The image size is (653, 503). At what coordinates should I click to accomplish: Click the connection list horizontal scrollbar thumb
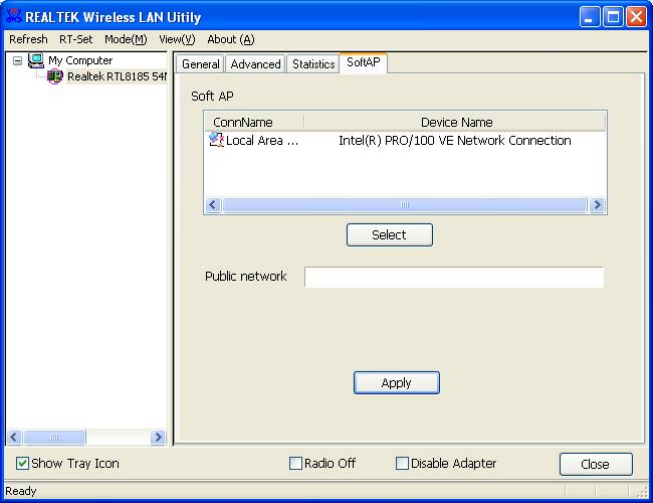405,204
